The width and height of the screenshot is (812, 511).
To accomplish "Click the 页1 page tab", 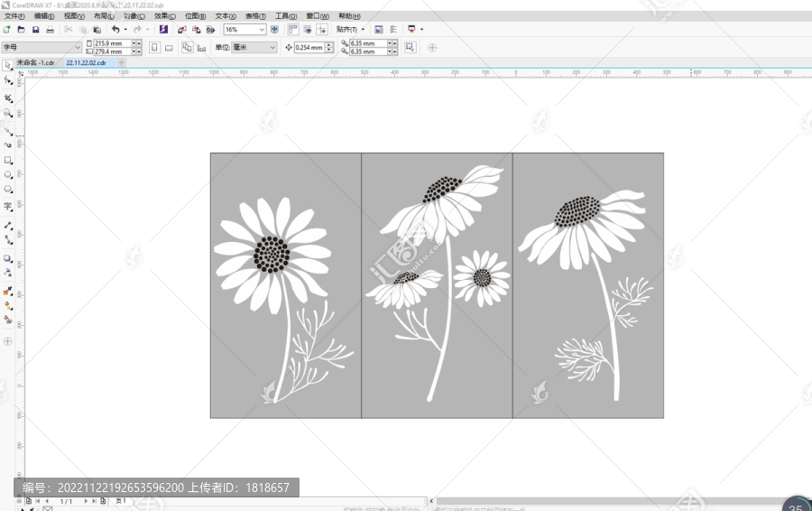I will pyautogui.click(x=122, y=501).
